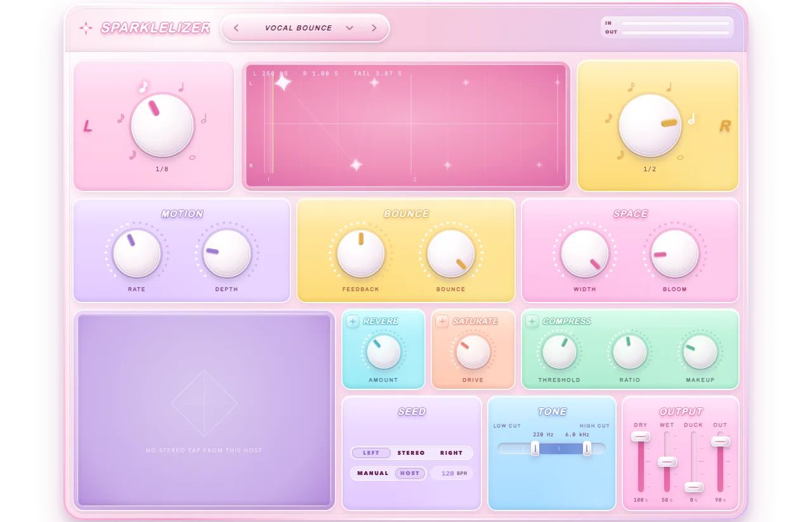812x522 pixels.
Task: Select the Left seed channel
Action: 371,453
